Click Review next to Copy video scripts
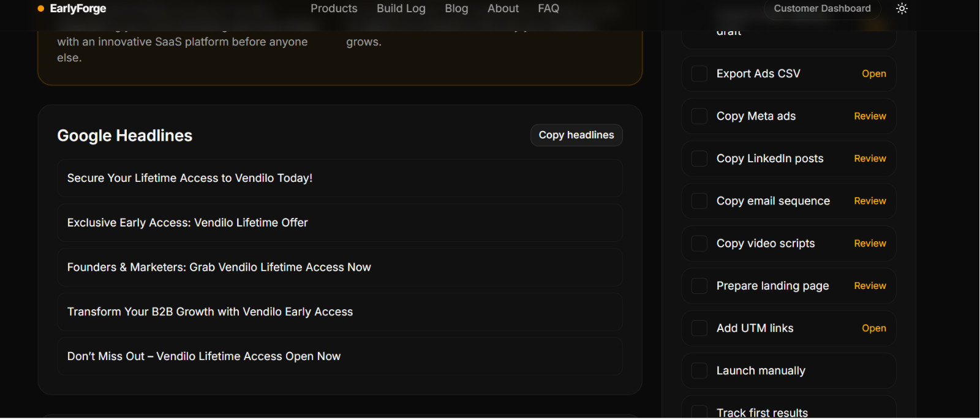980x420 pixels. click(870, 244)
